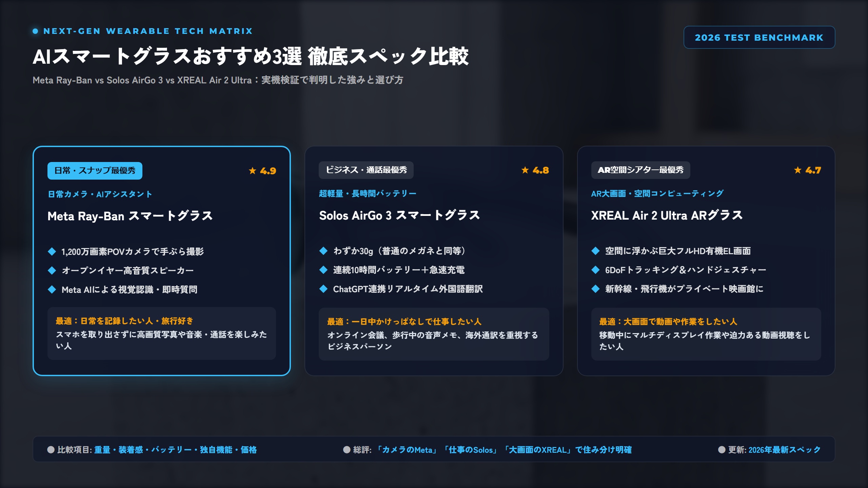Viewport: 868px width, 488px height.
Task: Click the ビジネス・通話最優秀 badge
Action: point(366,170)
